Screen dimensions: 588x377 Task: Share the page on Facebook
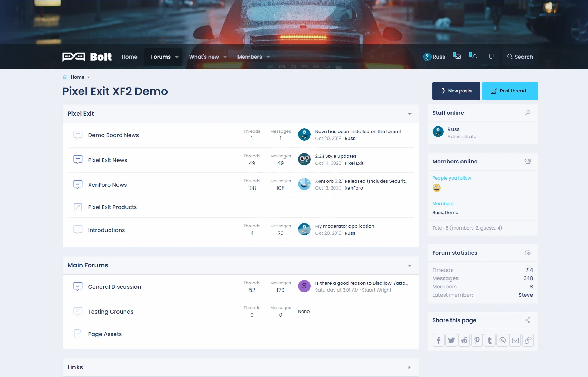[438, 340]
